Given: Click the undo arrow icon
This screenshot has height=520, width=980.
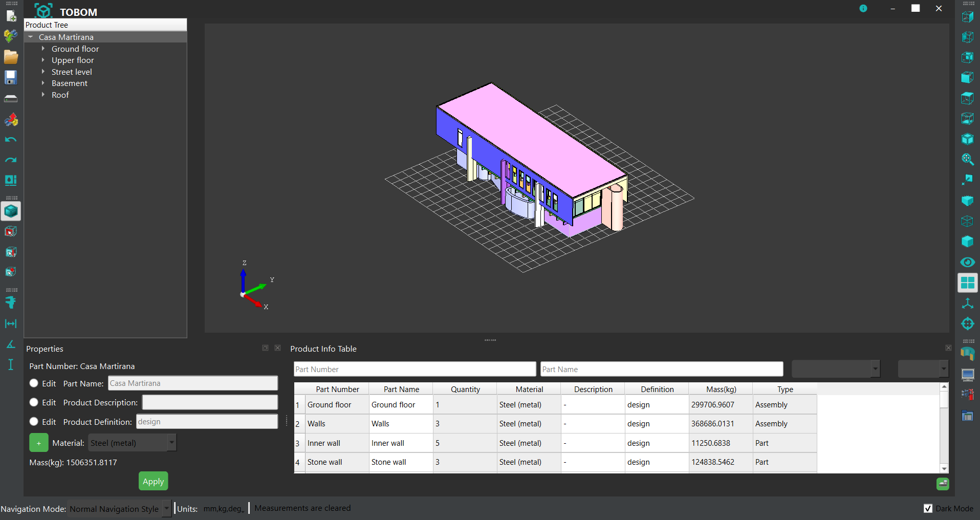Looking at the screenshot, I should pyautogui.click(x=11, y=139).
